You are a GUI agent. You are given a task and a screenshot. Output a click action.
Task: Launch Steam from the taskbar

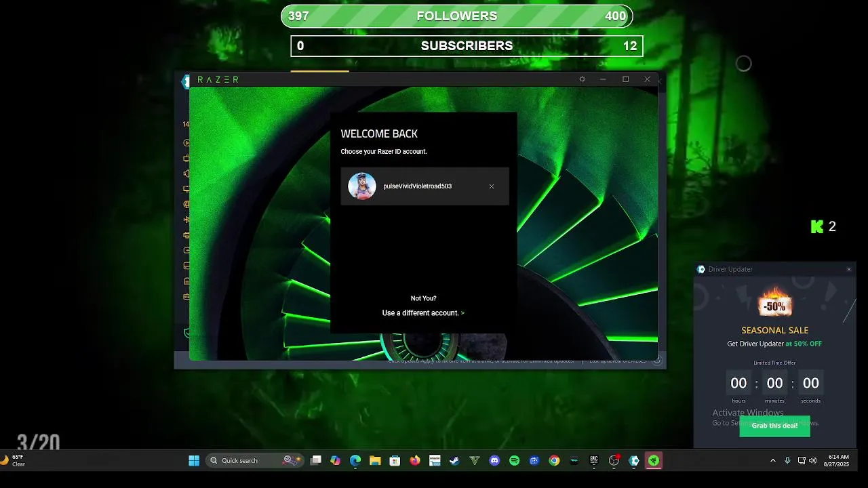point(454,461)
